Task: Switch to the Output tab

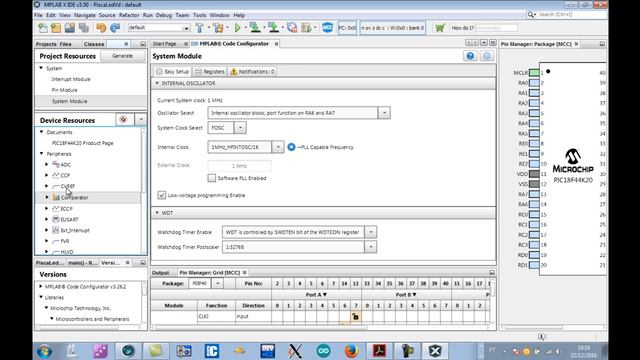Action: tap(160, 273)
